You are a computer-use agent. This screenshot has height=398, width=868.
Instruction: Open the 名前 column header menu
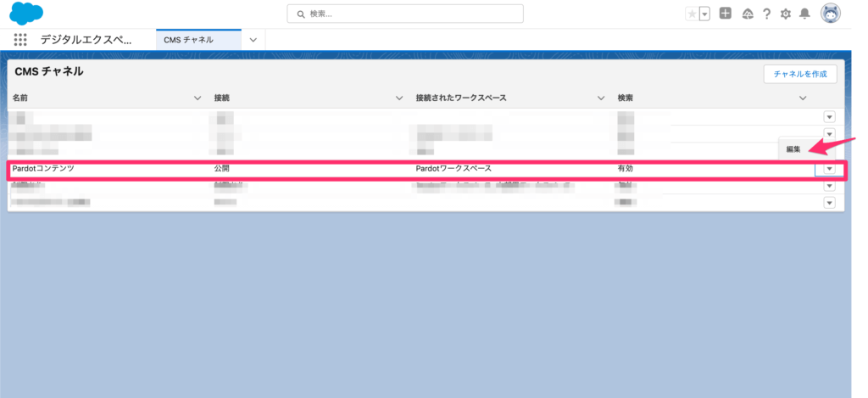(198, 98)
